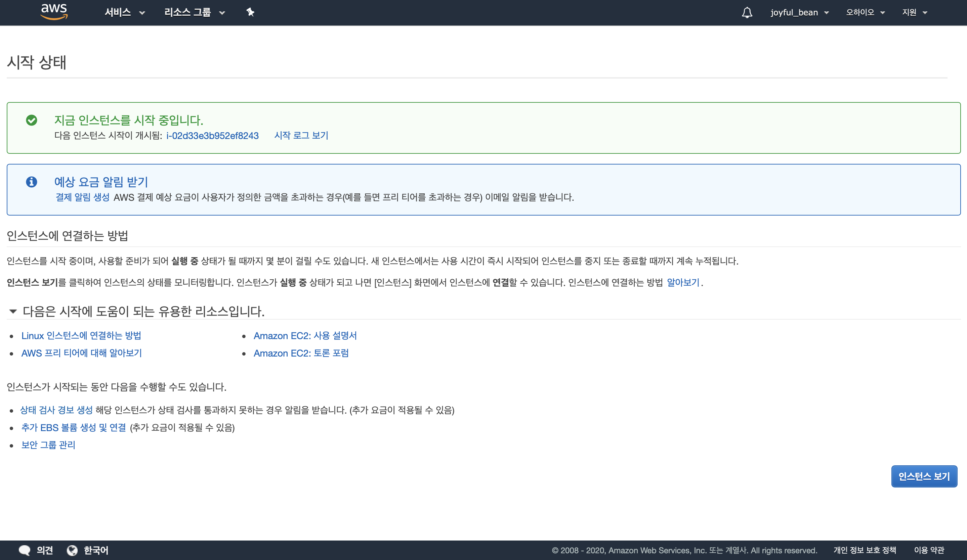Viewport: 967px width, 560px height.
Task: Click 결제 알림 생성 link
Action: coord(83,197)
